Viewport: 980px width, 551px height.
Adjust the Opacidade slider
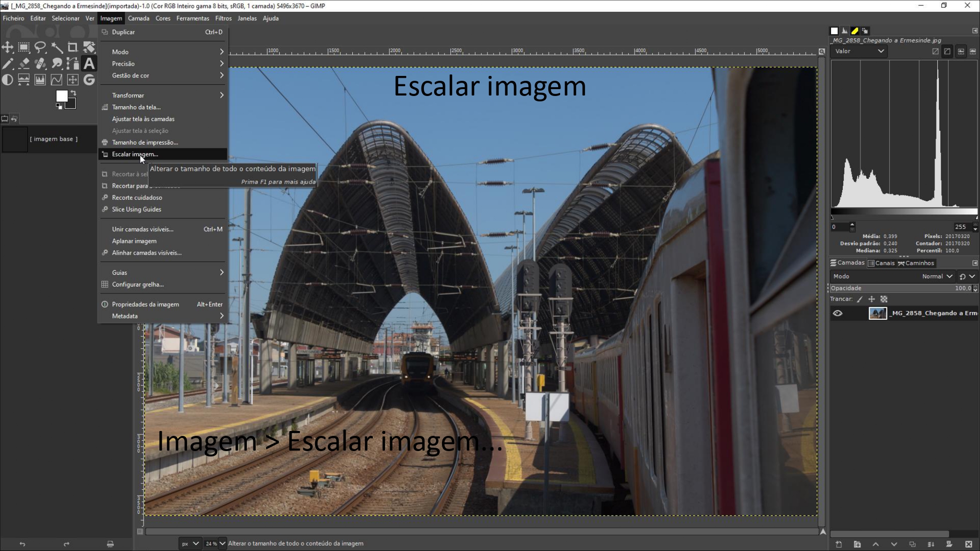pyautogui.click(x=901, y=288)
